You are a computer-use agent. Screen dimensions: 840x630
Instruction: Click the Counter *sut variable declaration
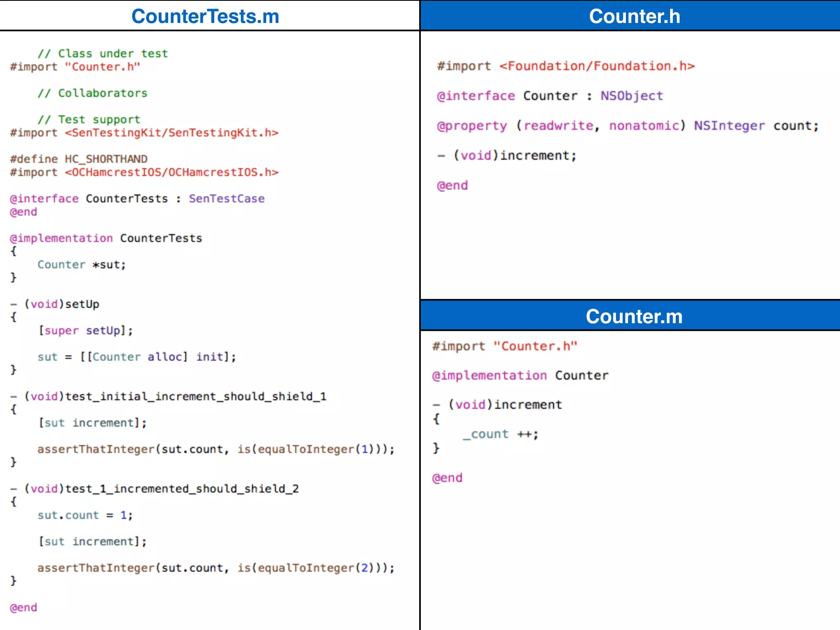point(82,265)
